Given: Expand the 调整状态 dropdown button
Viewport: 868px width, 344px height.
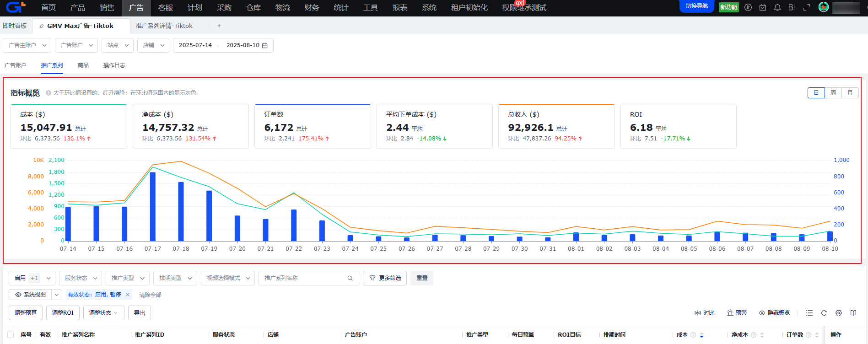Looking at the screenshot, I should (x=103, y=313).
